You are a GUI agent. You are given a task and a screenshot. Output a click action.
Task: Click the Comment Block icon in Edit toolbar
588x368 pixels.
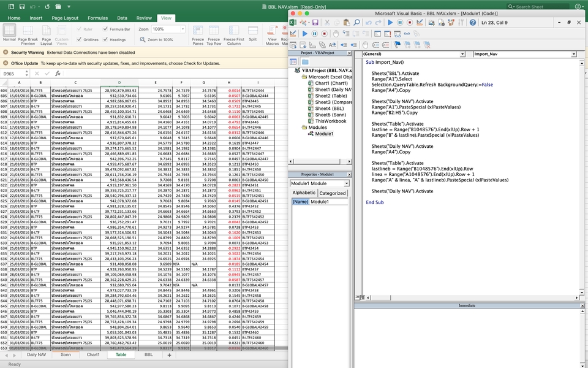click(x=375, y=45)
